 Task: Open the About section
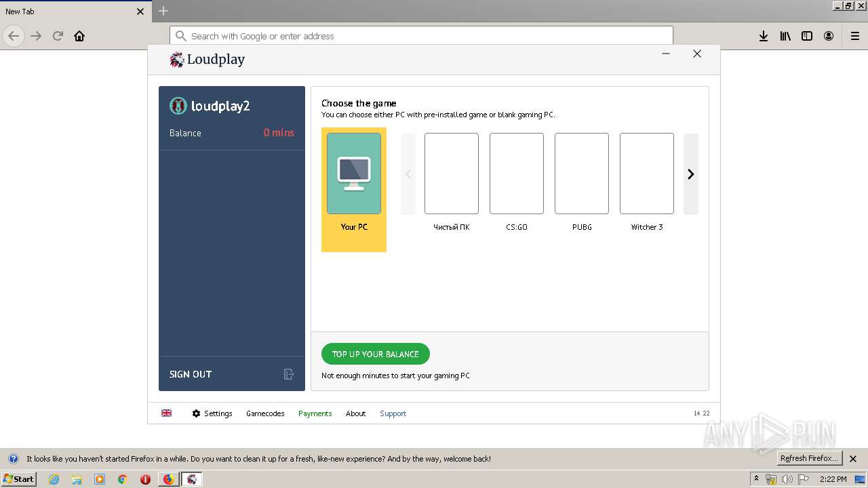[355, 413]
